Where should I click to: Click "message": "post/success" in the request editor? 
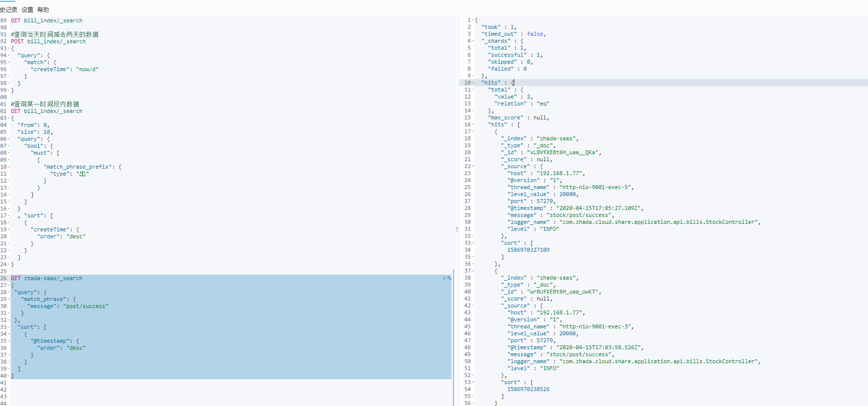click(68, 306)
